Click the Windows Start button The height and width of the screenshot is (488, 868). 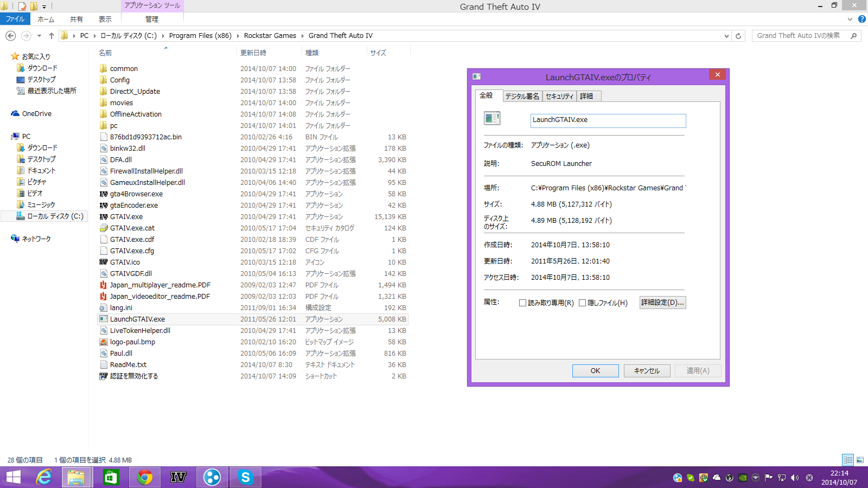(x=13, y=477)
